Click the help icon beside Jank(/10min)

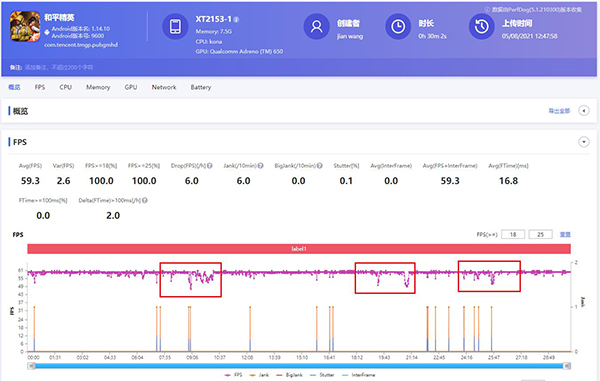(261, 166)
